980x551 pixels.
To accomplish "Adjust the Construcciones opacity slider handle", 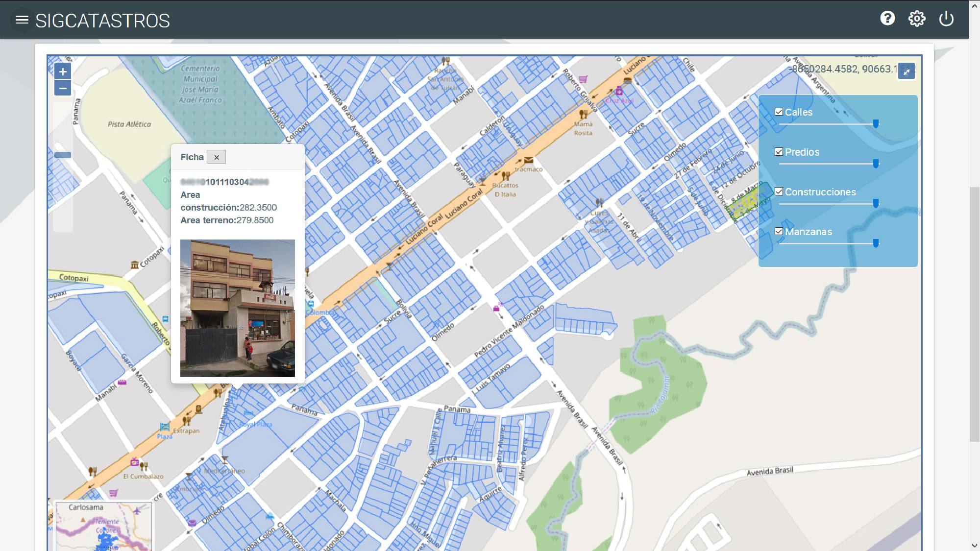I will (876, 203).
